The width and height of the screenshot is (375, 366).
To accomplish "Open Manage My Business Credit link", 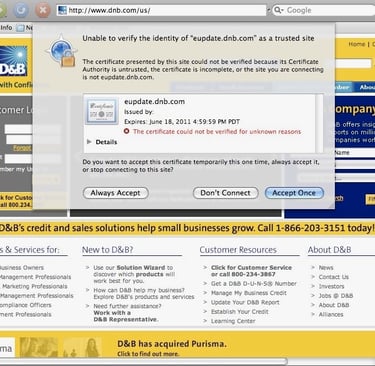I will (x=249, y=293).
